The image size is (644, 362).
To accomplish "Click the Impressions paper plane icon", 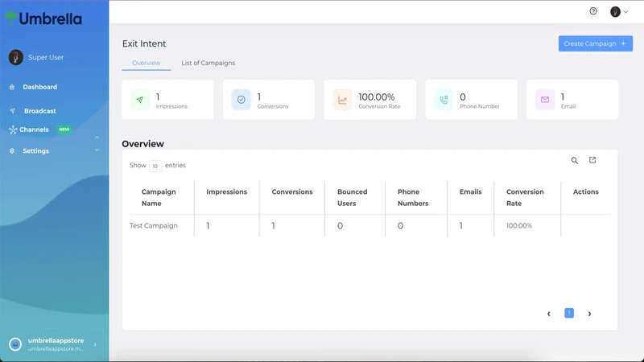I will coord(140,100).
